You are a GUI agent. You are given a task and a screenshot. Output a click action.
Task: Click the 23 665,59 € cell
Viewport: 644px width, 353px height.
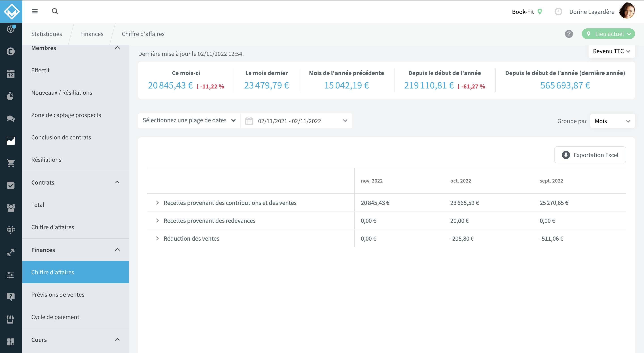(x=464, y=203)
